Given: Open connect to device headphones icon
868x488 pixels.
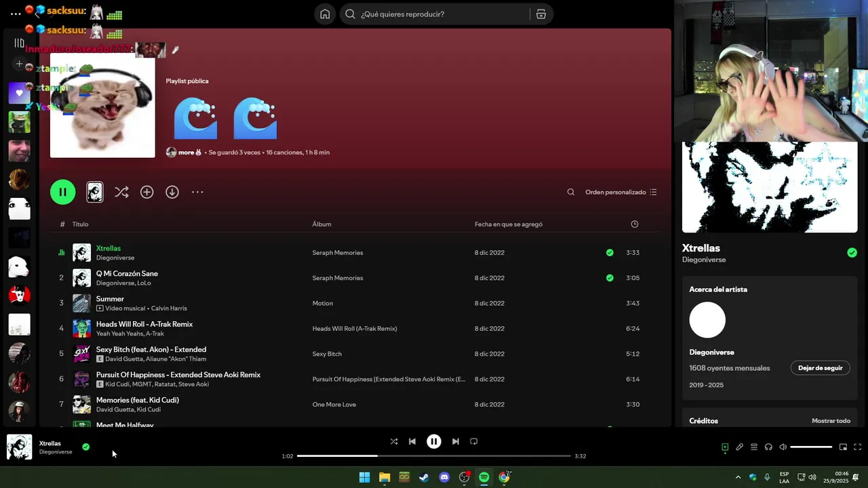Looking at the screenshot, I should point(768,447).
